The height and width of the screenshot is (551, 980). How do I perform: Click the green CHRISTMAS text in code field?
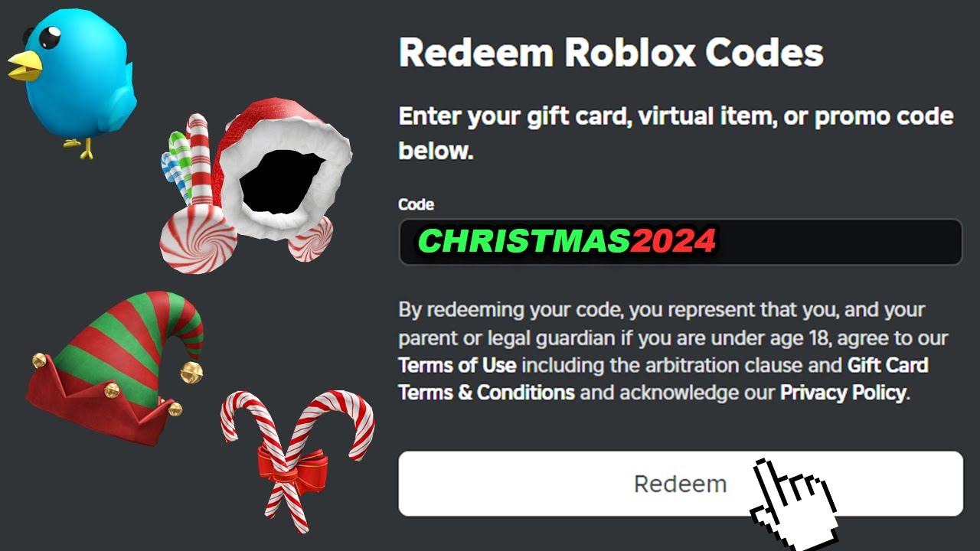(x=524, y=242)
